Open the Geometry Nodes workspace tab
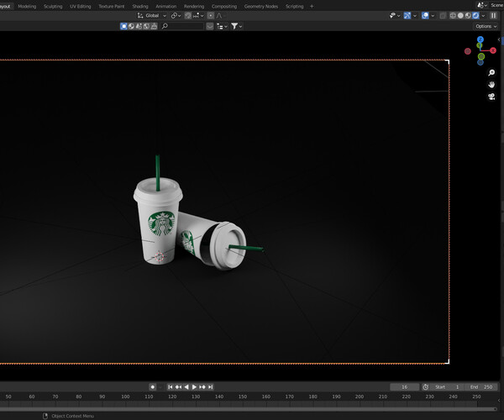 click(261, 6)
